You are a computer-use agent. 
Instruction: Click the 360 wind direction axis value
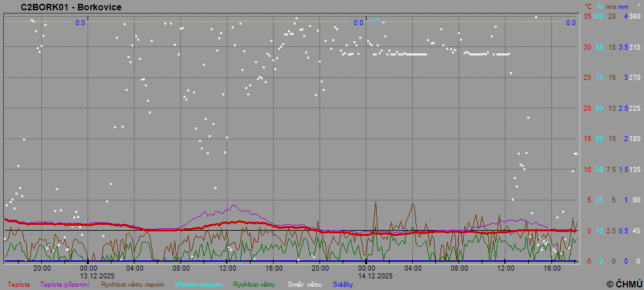tap(634, 16)
